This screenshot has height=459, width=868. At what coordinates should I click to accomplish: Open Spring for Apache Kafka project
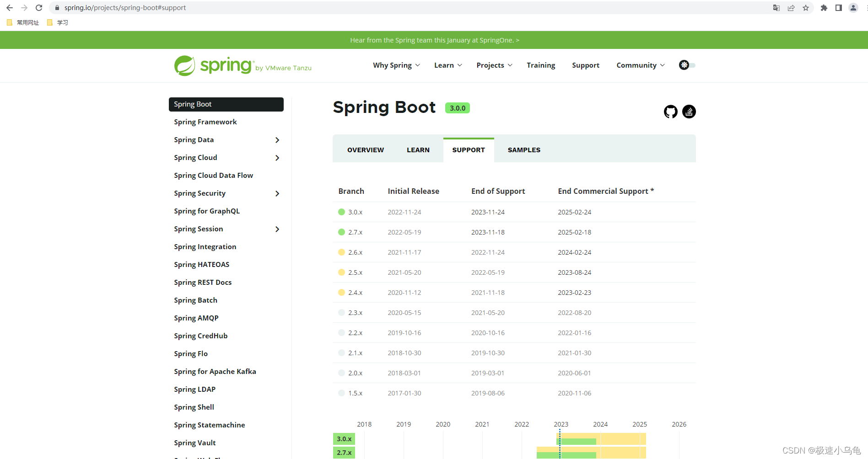tap(215, 372)
